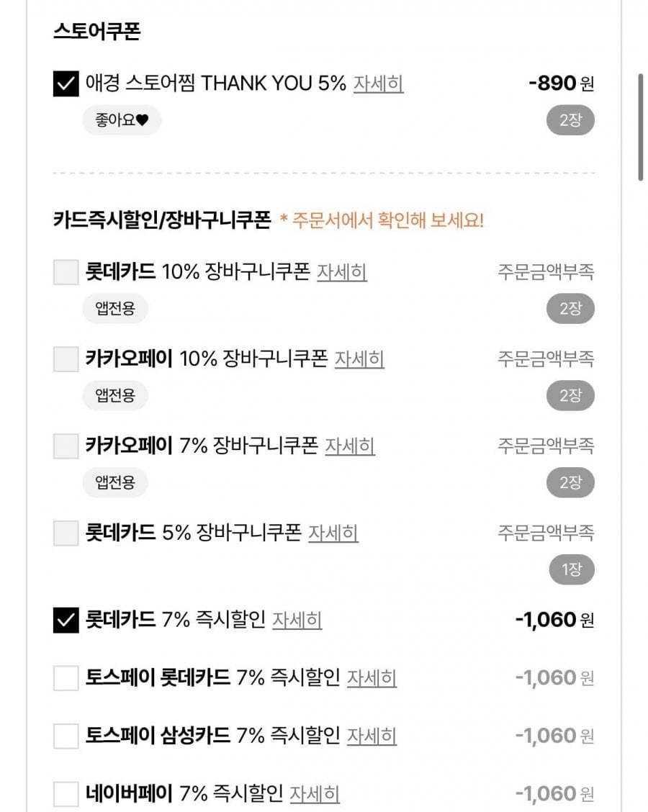View 자세히 for 롯데카드 10% 장바구니쿠폰
The width and height of the screenshot is (648, 812).
pyautogui.click(x=342, y=273)
